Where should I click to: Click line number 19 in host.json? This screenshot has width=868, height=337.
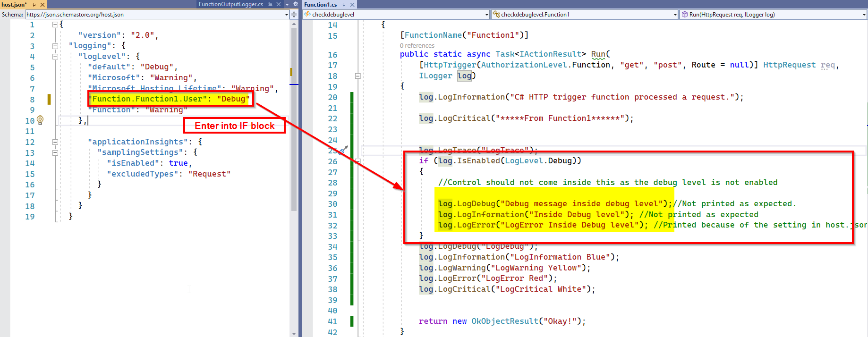[30, 217]
